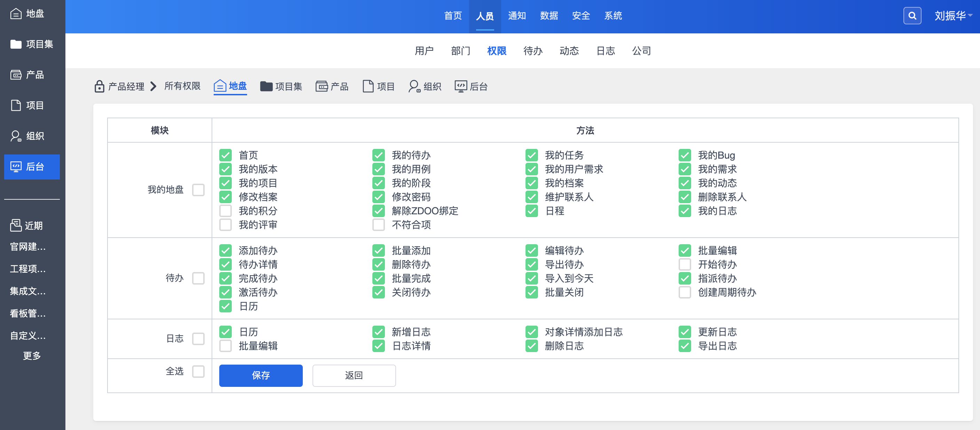Click the search magnifier icon

coord(912,16)
